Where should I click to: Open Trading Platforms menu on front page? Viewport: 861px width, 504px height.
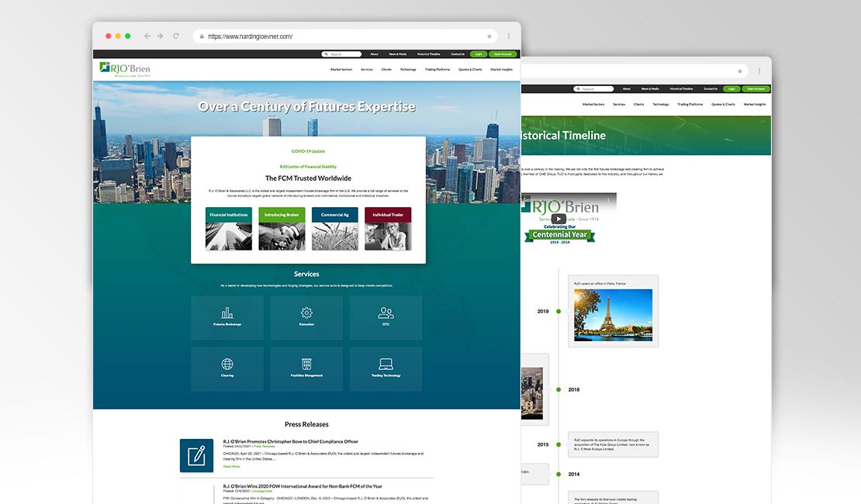[x=437, y=70]
